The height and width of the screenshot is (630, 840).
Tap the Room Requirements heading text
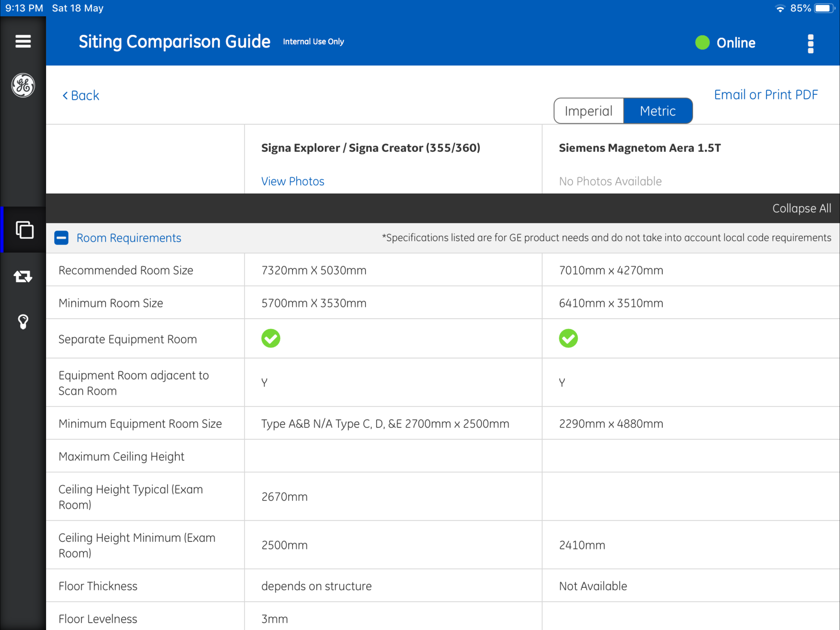(x=129, y=238)
